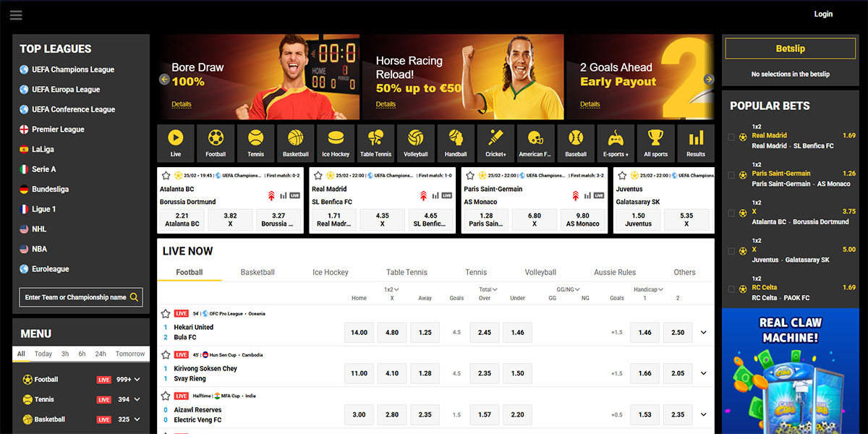The width and height of the screenshot is (868, 434).
Task: Click the Live play icon
Action: [x=175, y=142]
